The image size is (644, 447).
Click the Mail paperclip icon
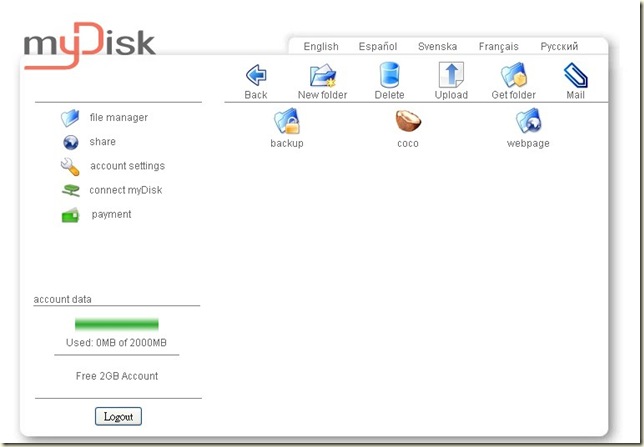click(576, 75)
